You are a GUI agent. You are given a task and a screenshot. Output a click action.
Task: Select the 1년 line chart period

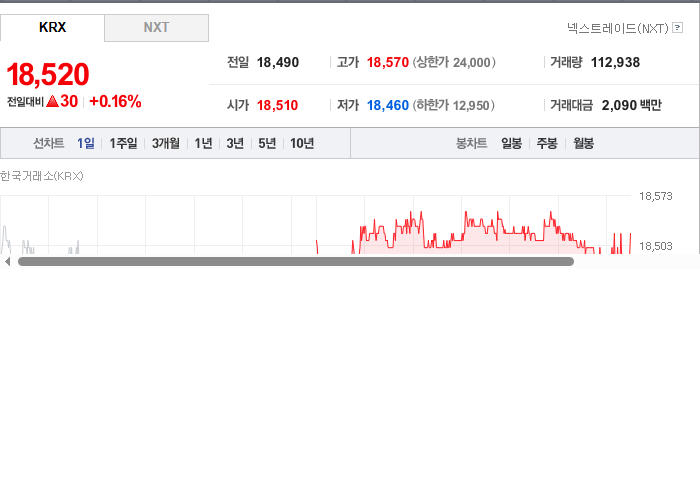click(203, 143)
